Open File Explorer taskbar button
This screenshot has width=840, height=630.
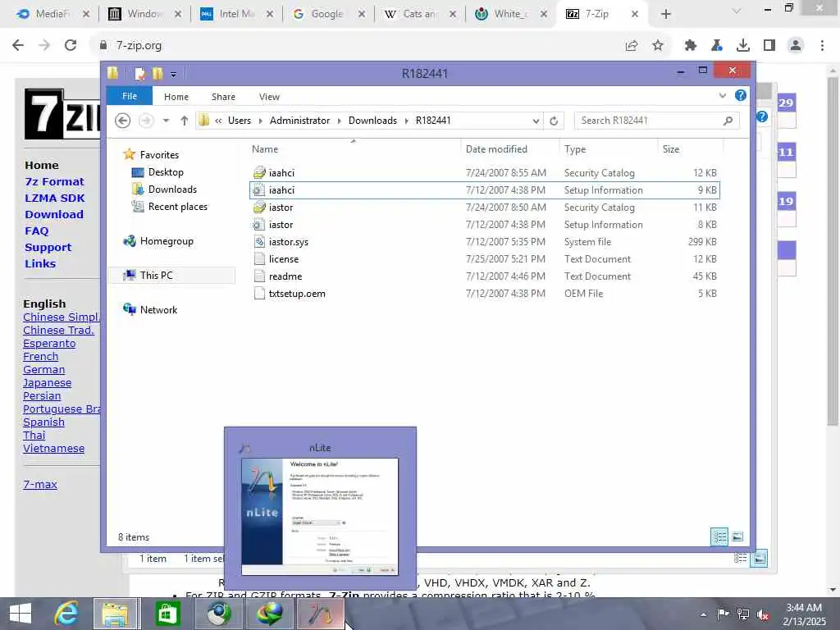[x=116, y=614]
